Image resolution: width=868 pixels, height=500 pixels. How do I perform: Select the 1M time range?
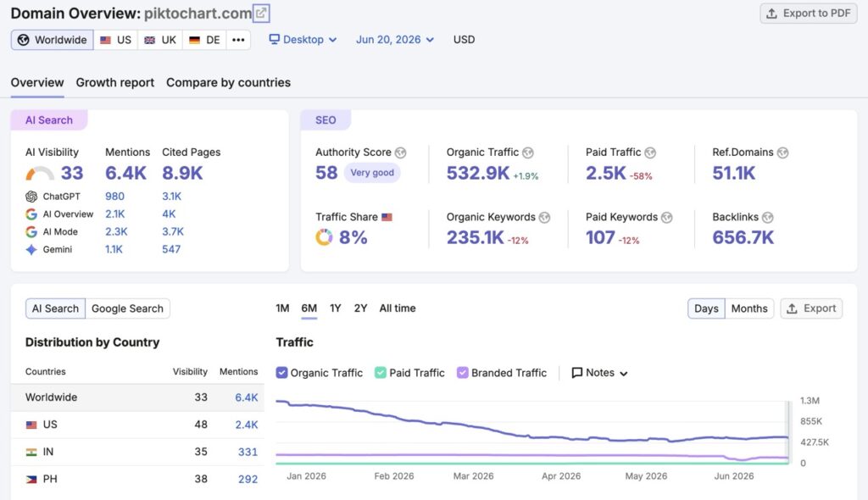282,308
